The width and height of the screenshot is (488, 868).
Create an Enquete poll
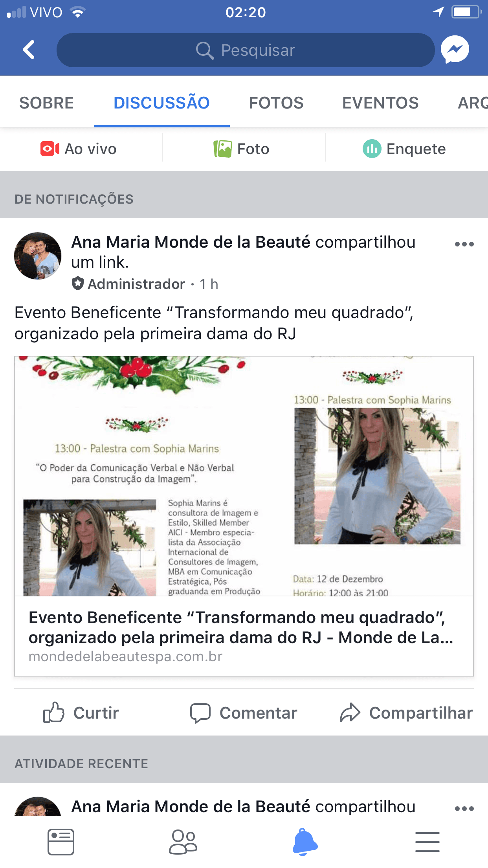(x=404, y=149)
